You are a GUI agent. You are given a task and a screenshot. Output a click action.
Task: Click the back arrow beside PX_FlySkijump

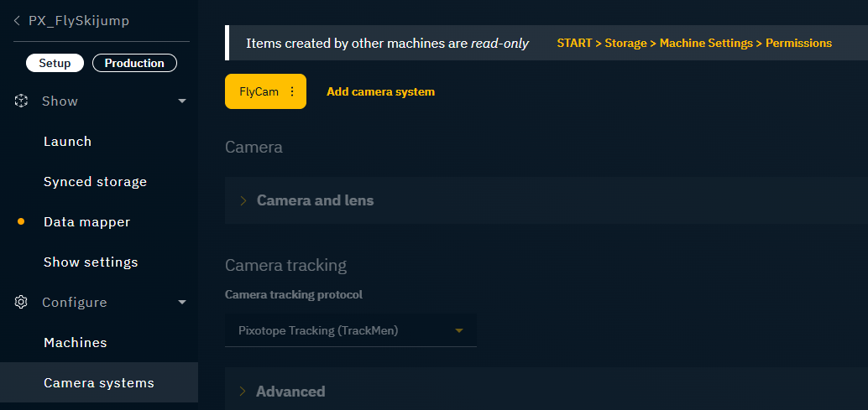tap(17, 21)
